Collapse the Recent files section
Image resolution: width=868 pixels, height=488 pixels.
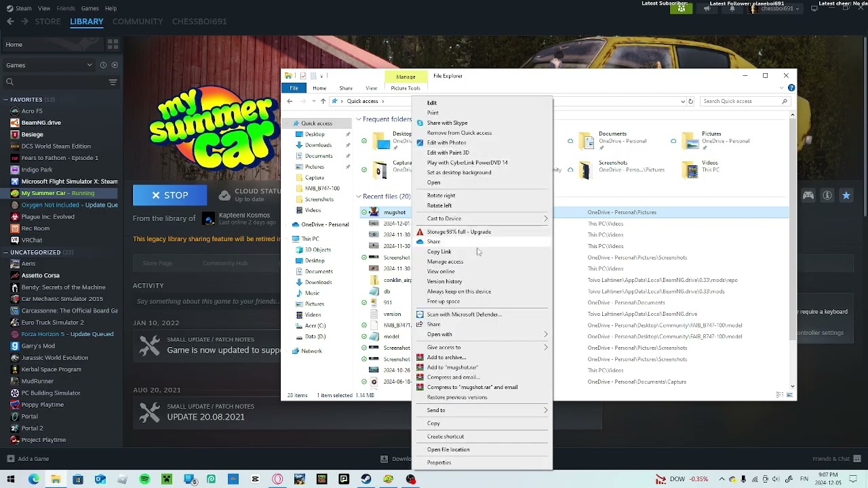[359, 197]
